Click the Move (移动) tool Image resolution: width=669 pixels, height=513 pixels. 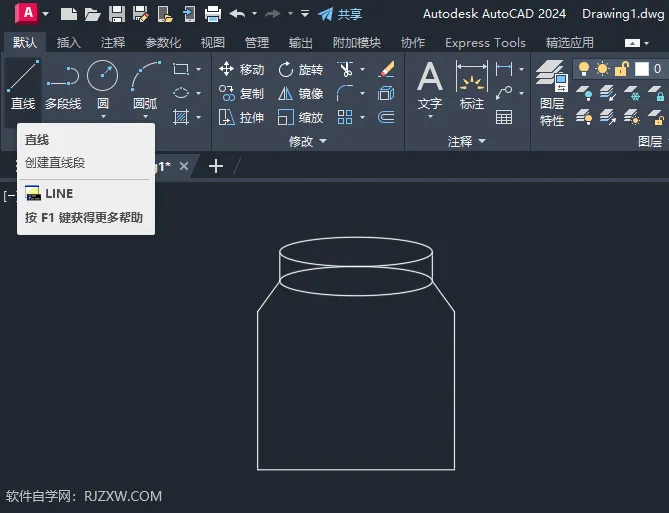point(241,69)
